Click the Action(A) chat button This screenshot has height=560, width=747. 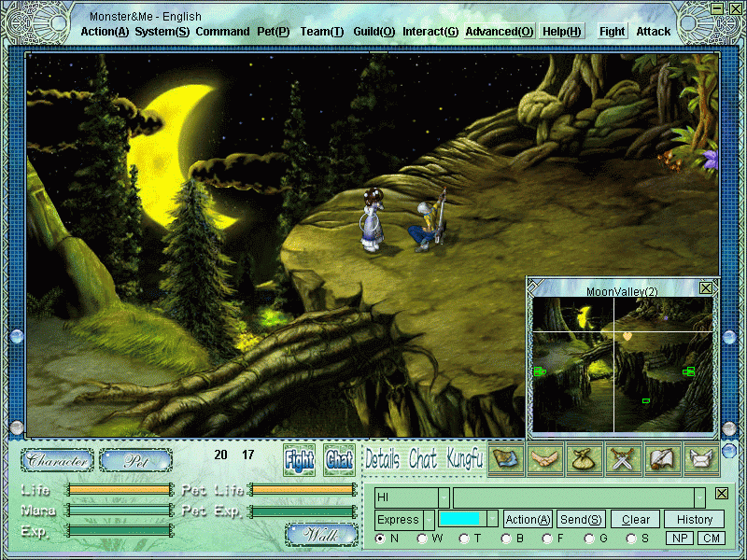pyautogui.click(x=528, y=519)
